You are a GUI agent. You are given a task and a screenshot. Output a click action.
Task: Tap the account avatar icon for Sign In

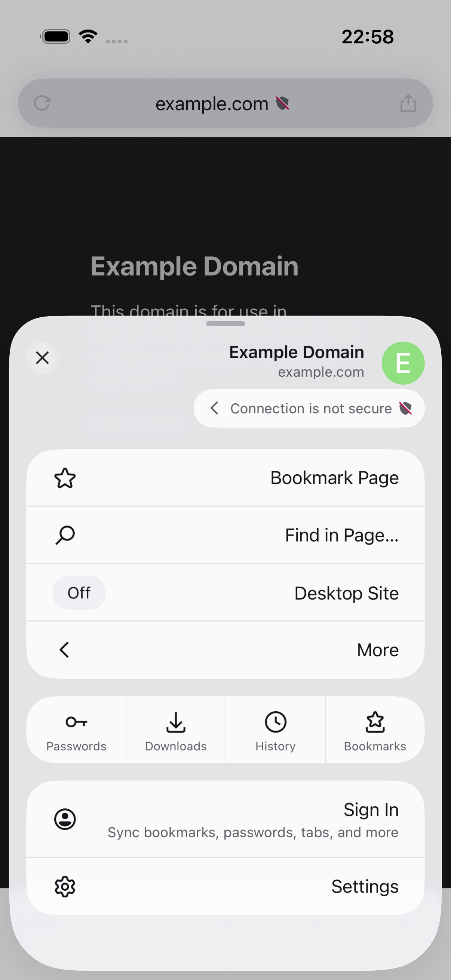65,819
